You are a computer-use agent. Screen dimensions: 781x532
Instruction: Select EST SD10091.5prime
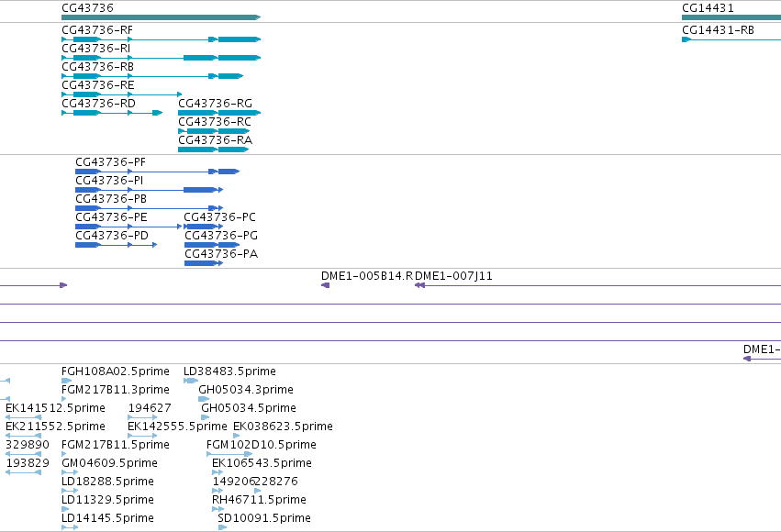coord(223,528)
